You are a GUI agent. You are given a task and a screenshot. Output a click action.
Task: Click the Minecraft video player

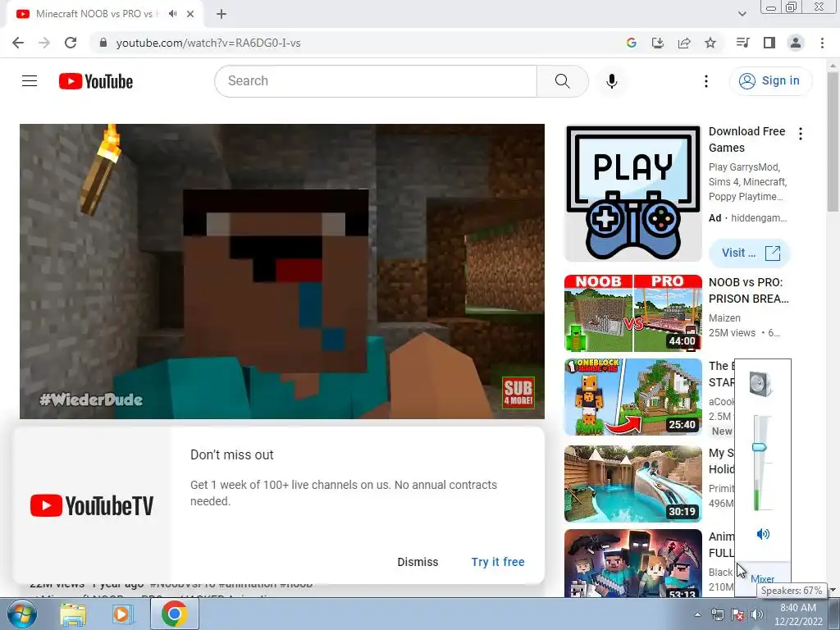click(282, 271)
